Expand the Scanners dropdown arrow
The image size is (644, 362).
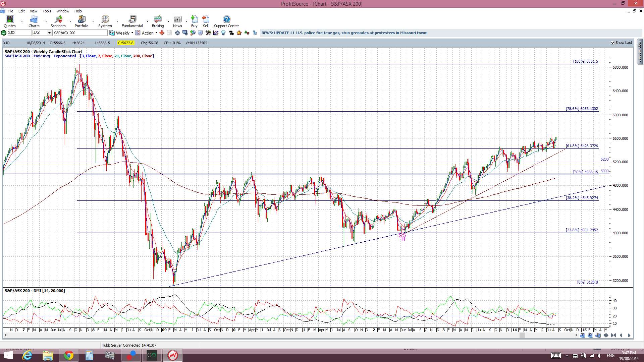click(x=70, y=21)
